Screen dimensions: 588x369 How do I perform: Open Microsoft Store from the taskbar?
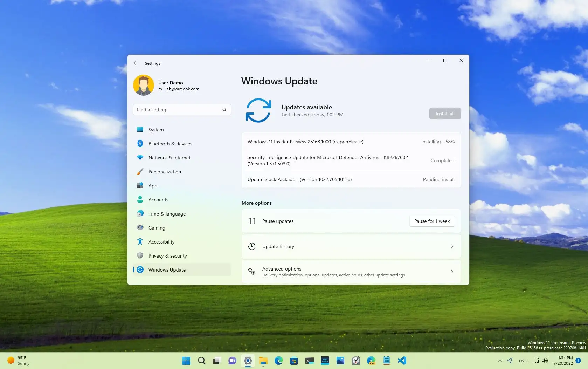[294, 361]
